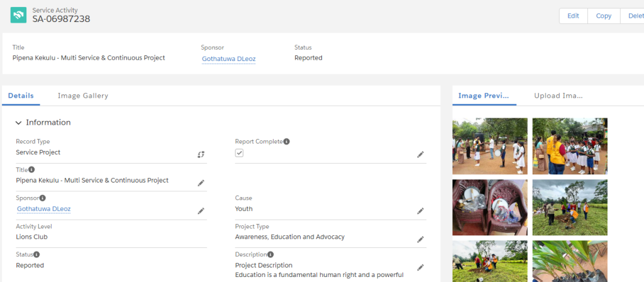
Task: Show info tooltip next to Title label
Action: pyautogui.click(x=31, y=169)
